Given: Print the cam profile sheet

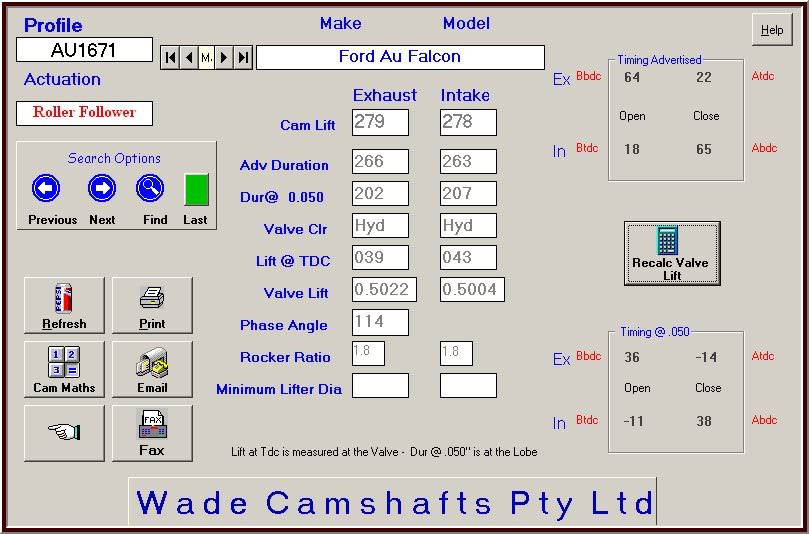Looking at the screenshot, I should pyautogui.click(x=152, y=305).
